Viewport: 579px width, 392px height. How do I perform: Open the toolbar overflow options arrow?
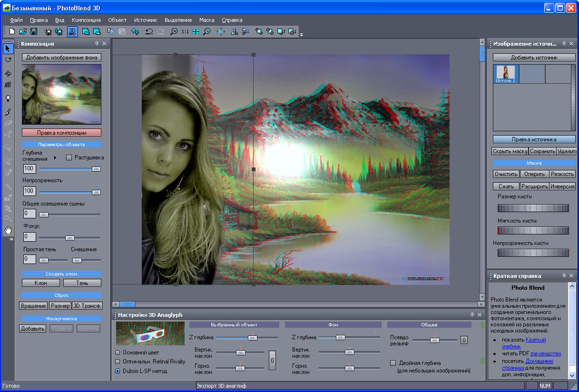click(301, 34)
